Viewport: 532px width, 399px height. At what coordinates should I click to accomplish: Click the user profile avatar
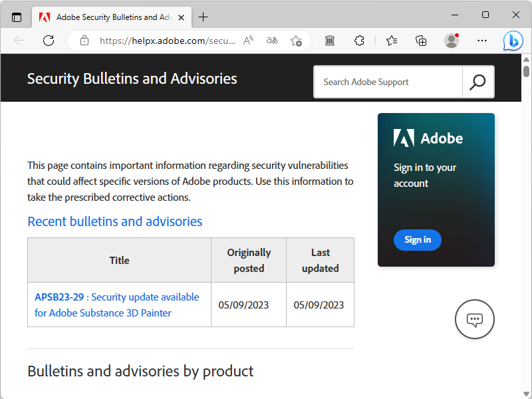[x=452, y=41]
